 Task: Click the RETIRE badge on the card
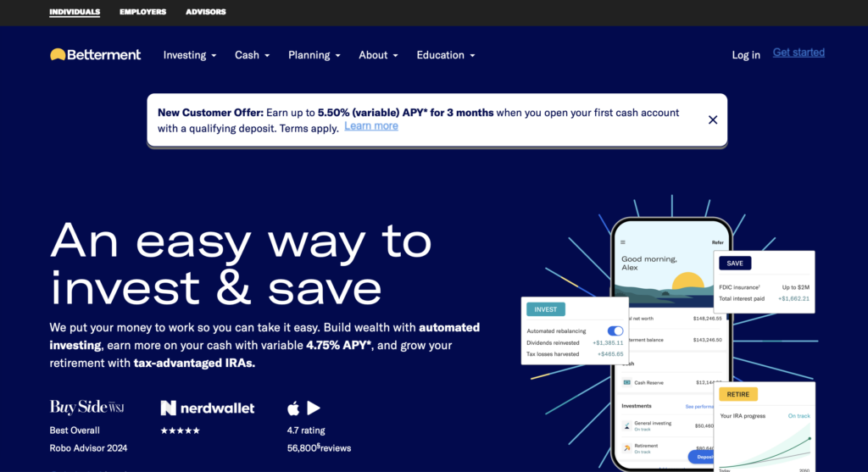[738, 395]
